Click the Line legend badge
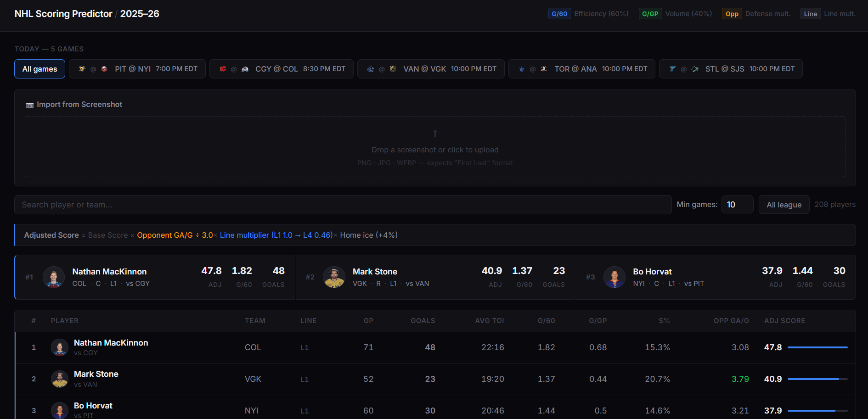The image size is (868, 419). [x=811, y=14]
